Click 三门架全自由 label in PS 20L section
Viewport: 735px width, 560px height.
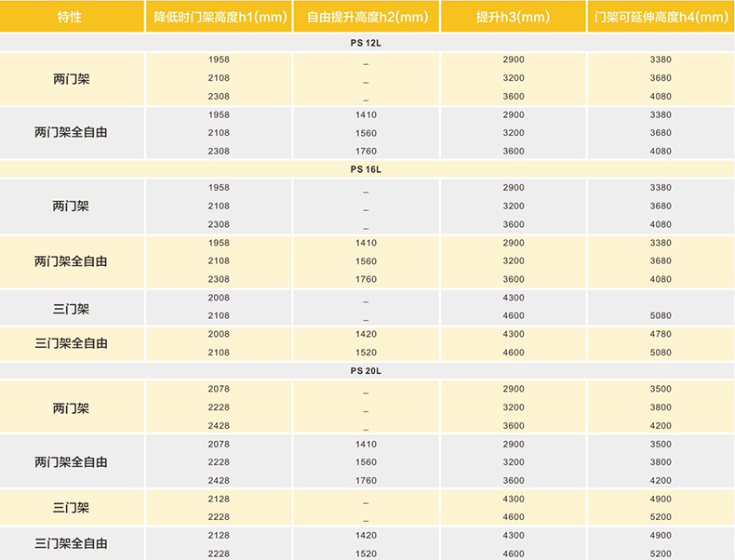coord(71,544)
